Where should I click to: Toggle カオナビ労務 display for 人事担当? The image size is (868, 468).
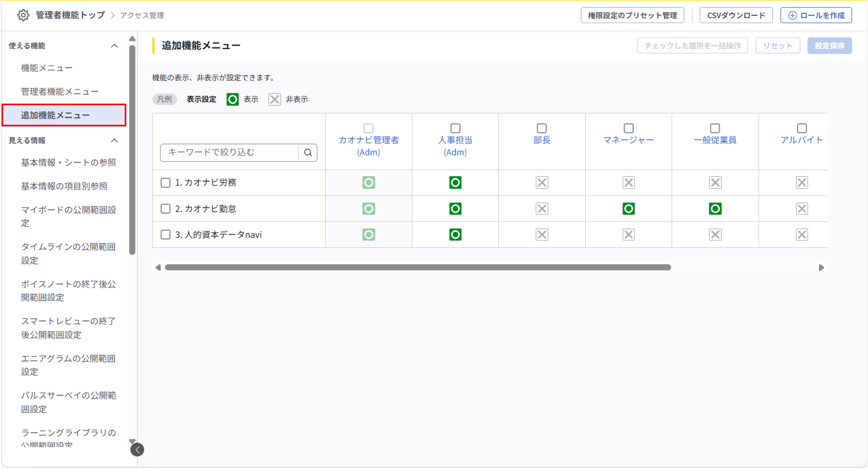point(455,183)
